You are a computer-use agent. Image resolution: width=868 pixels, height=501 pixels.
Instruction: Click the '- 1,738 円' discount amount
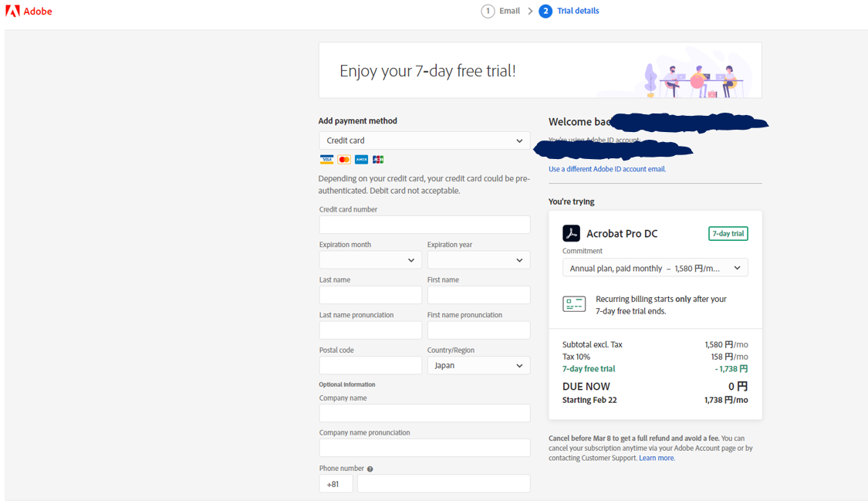click(731, 369)
